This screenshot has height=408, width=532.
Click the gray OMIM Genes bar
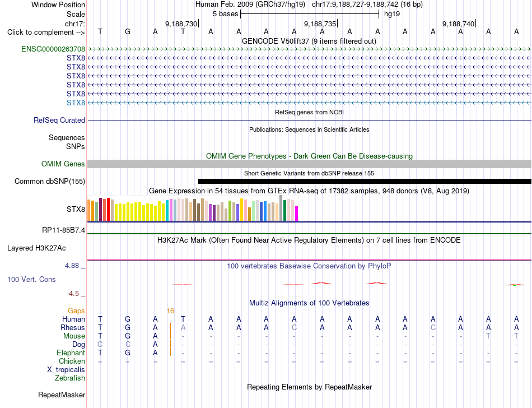[x=309, y=164]
